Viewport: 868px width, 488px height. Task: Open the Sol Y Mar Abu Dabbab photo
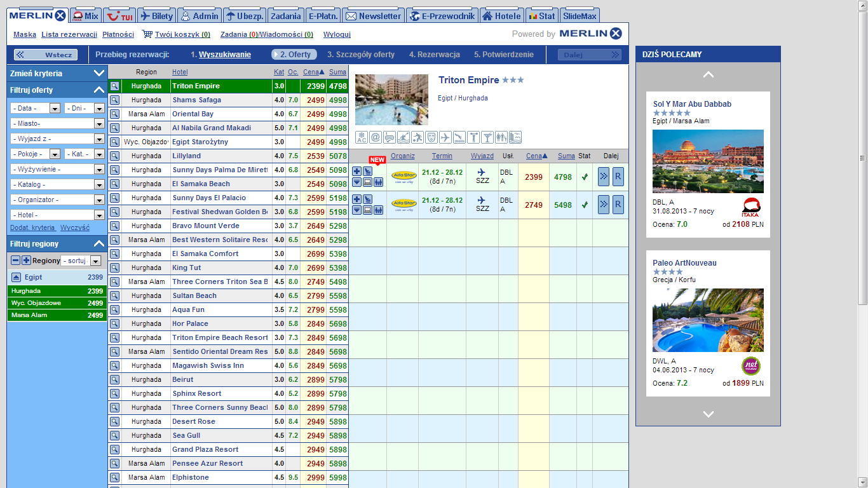point(708,161)
